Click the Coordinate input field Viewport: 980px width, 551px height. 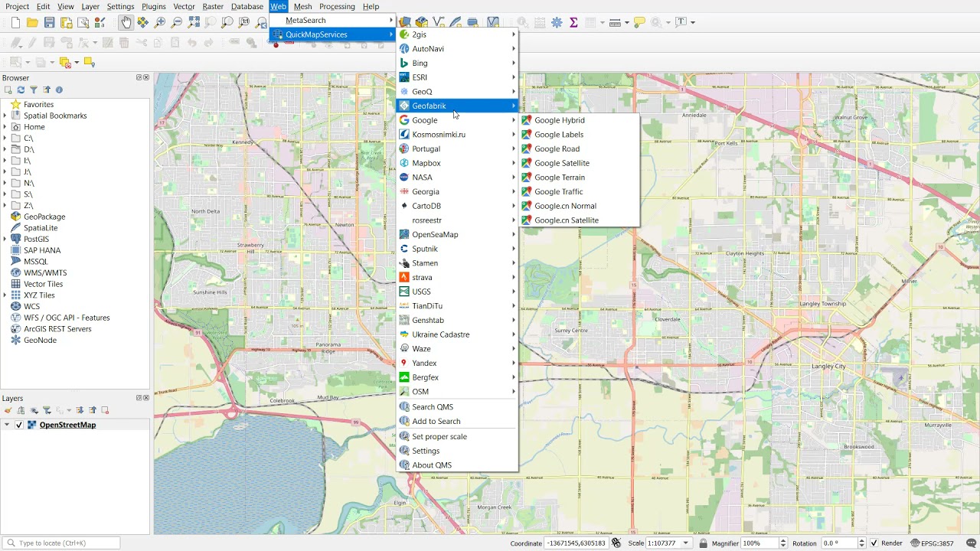click(577, 543)
